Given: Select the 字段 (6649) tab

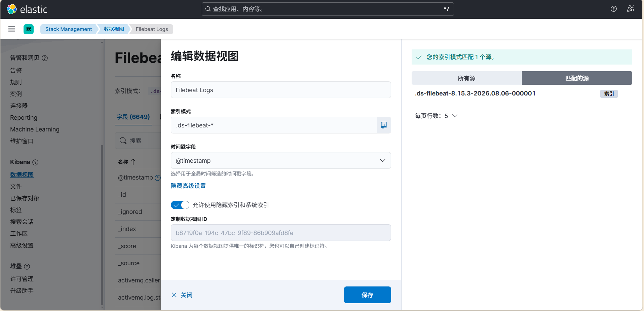Looking at the screenshot, I should pos(133,117).
